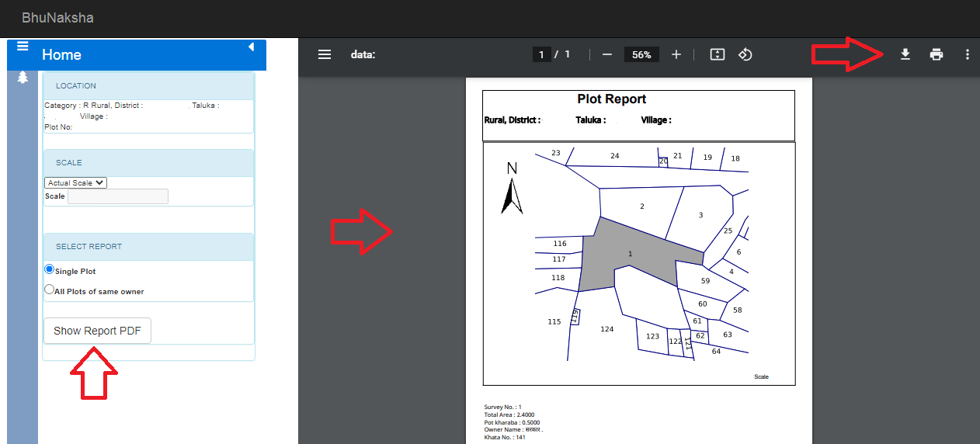Select the Single Plot radio button

coord(50,269)
